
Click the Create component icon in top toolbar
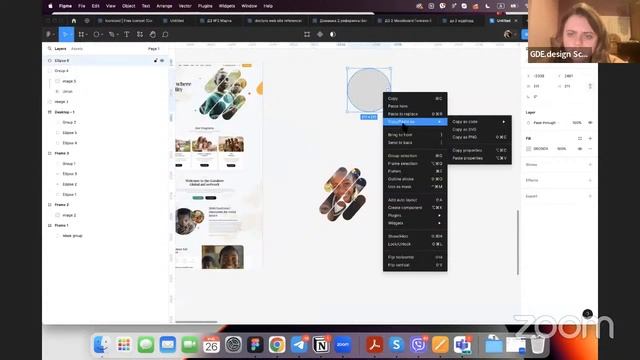[x=320, y=34]
